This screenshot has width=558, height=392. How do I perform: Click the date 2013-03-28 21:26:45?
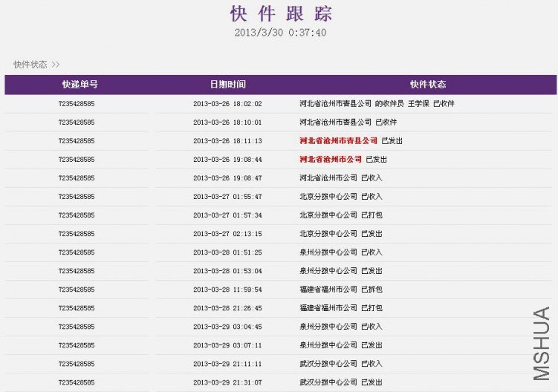click(x=227, y=308)
